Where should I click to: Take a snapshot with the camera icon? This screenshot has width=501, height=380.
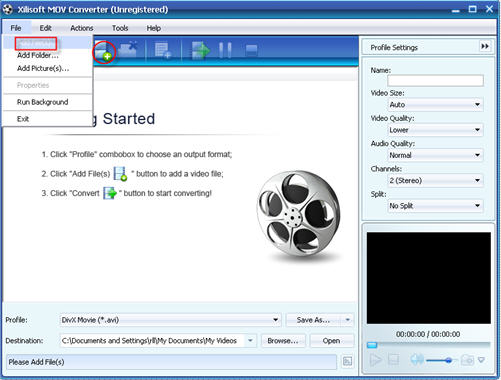pyautogui.click(x=467, y=360)
